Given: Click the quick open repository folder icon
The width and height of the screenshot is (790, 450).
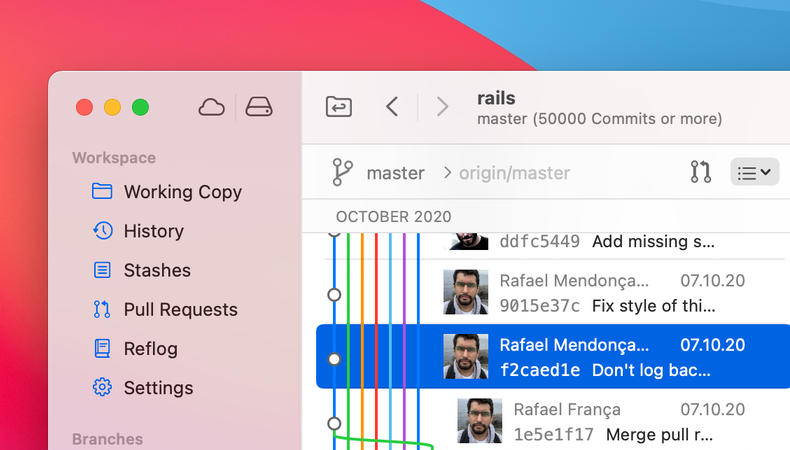Looking at the screenshot, I should (x=339, y=107).
